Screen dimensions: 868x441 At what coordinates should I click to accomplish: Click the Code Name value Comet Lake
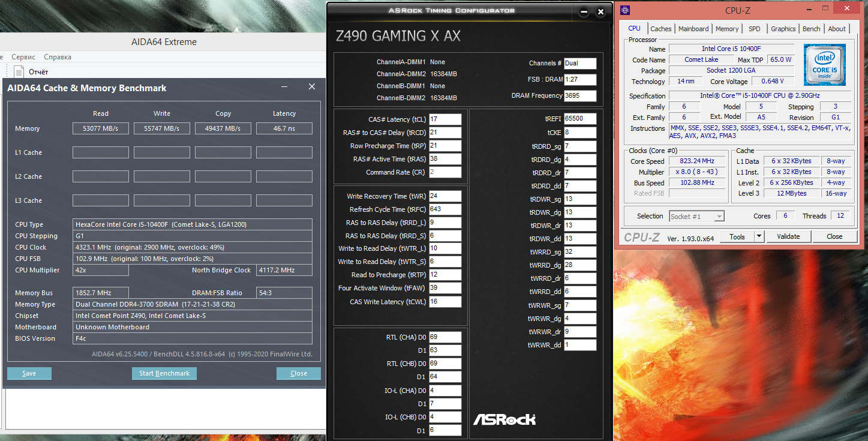click(x=702, y=59)
